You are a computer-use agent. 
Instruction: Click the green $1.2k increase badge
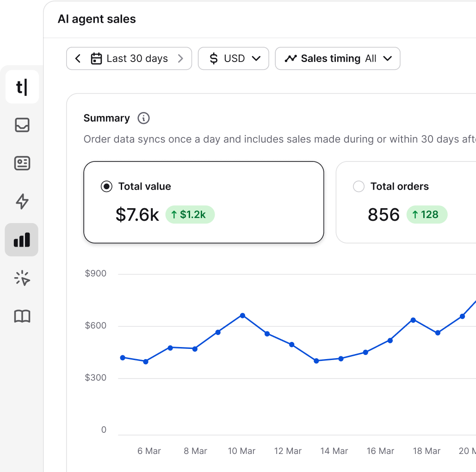click(190, 214)
